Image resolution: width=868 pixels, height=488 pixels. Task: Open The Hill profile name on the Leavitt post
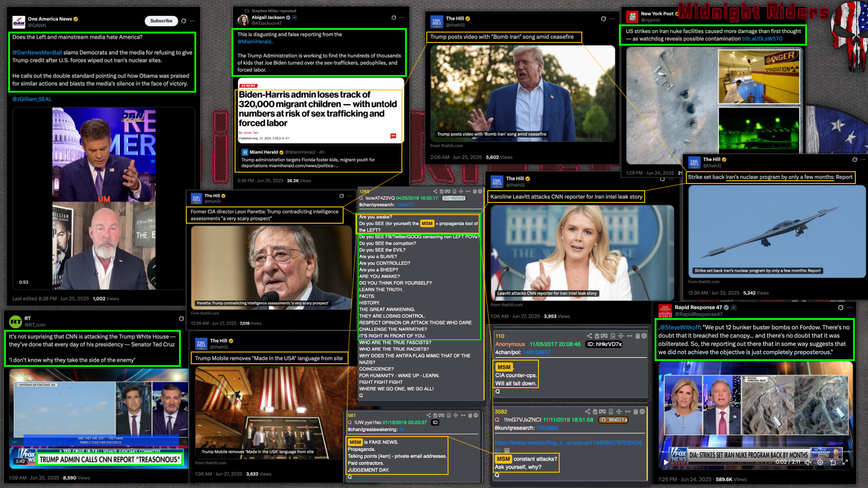pyautogui.click(x=514, y=179)
